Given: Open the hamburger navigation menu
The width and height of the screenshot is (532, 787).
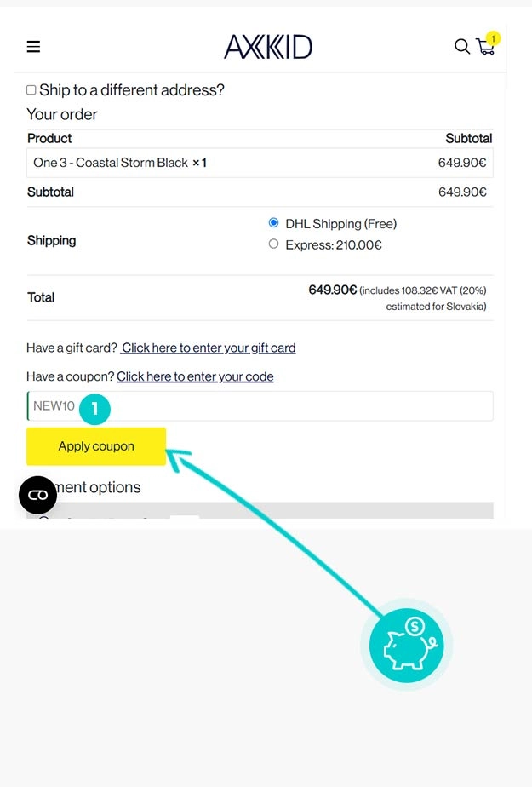Looking at the screenshot, I should [x=33, y=46].
